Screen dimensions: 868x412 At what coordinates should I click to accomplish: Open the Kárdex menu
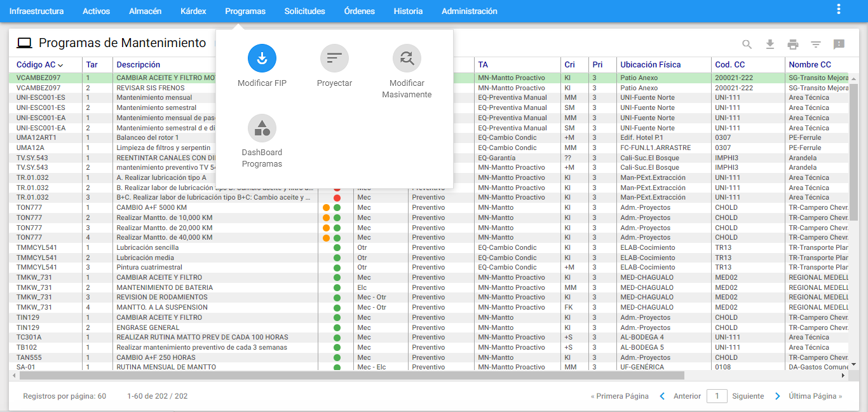tap(193, 11)
